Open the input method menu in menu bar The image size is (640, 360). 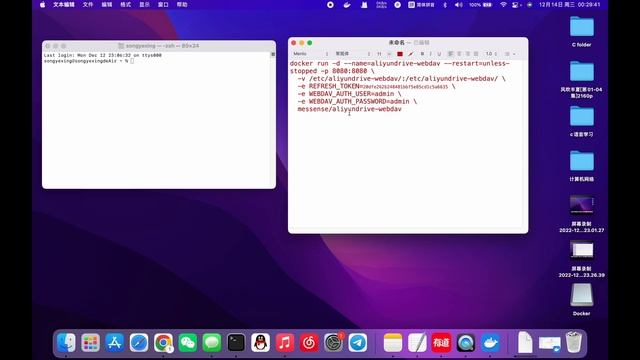421,4
